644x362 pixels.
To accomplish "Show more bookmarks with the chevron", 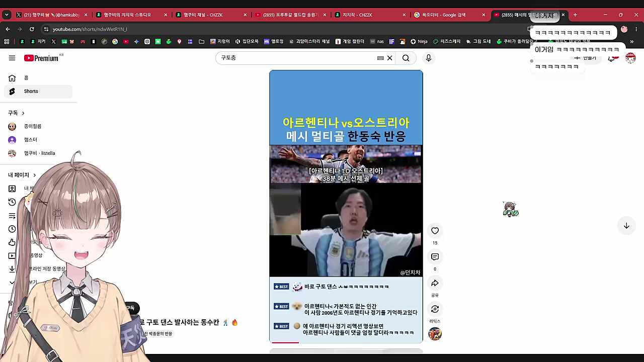I will [632, 42].
